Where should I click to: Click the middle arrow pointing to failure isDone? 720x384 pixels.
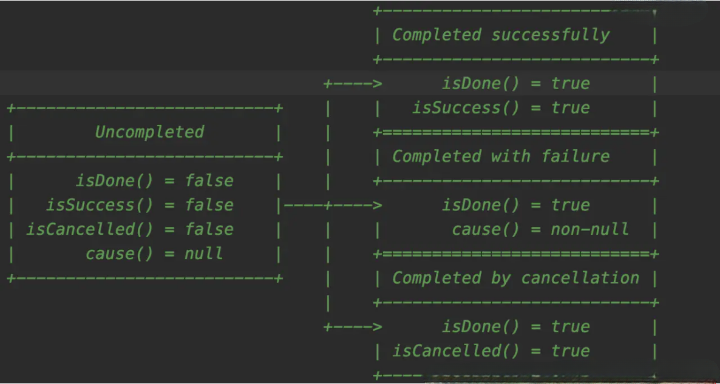pos(333,205)
